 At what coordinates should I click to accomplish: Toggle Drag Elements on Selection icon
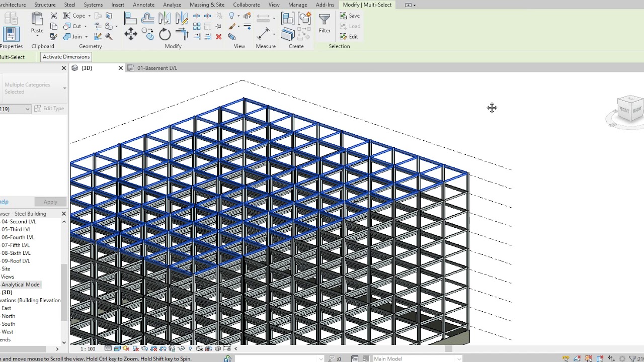click(611, 358)
